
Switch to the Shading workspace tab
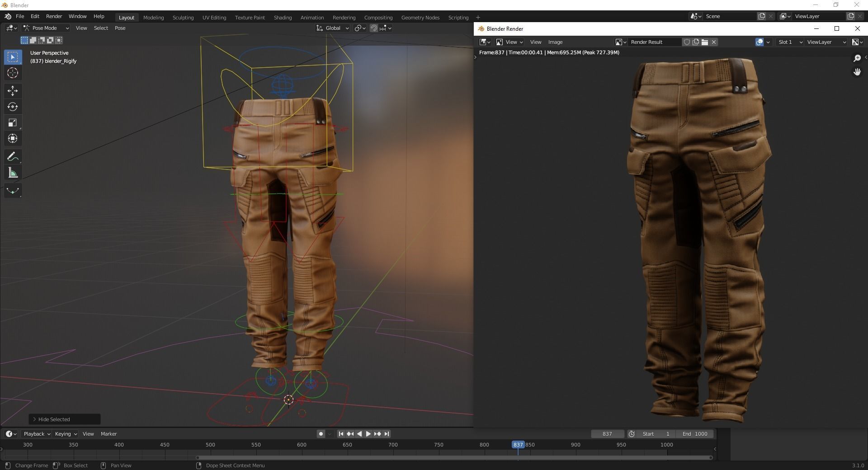[x=283, y=18]
